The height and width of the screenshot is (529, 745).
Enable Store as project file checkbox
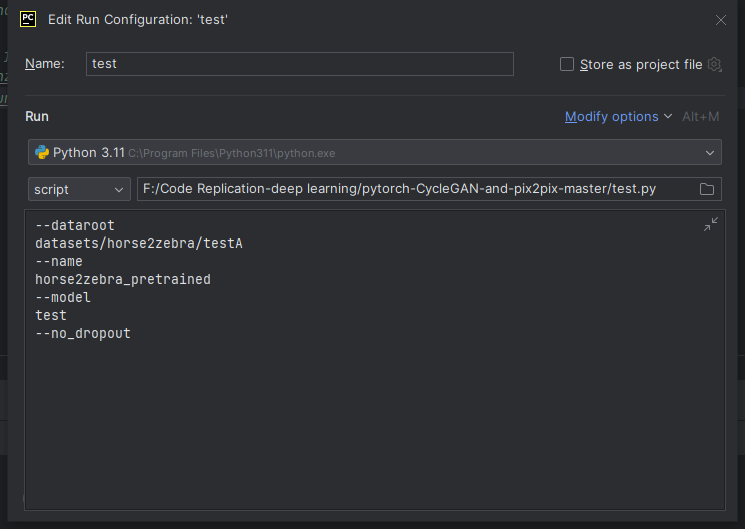566,64
